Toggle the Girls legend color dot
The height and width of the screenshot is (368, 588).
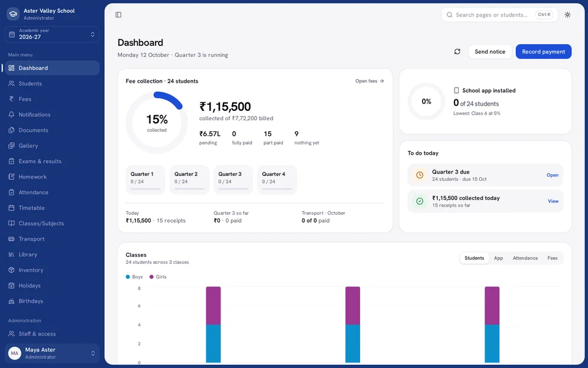pos(151,277)
